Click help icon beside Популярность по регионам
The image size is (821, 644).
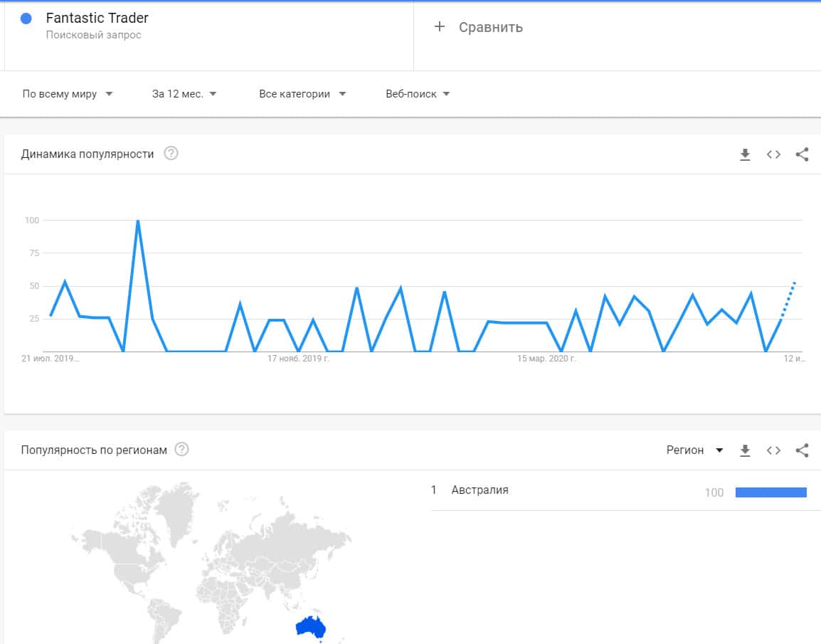click(x=181, y=450)
